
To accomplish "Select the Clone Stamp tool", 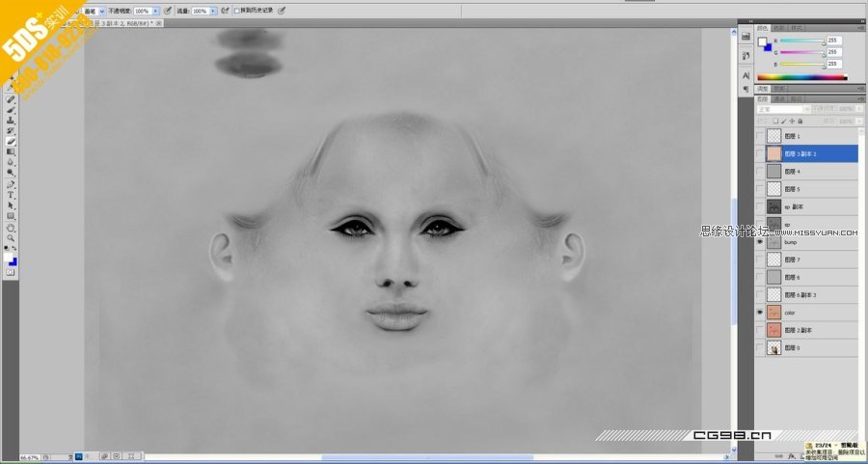I will [x=12, y=121].
